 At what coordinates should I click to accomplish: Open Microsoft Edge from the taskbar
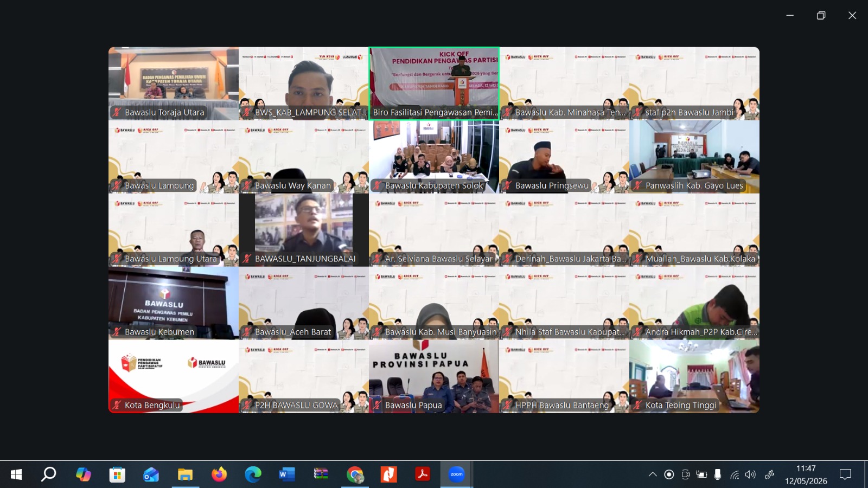(253, 474)
